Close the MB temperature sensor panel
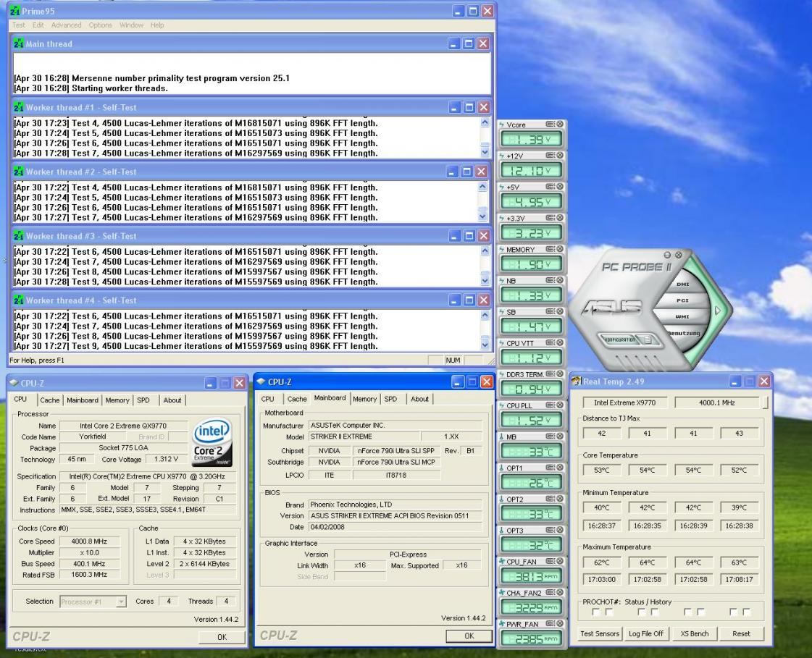The width and height of the screenshot is (812, 658). click(x=560, y=436)
